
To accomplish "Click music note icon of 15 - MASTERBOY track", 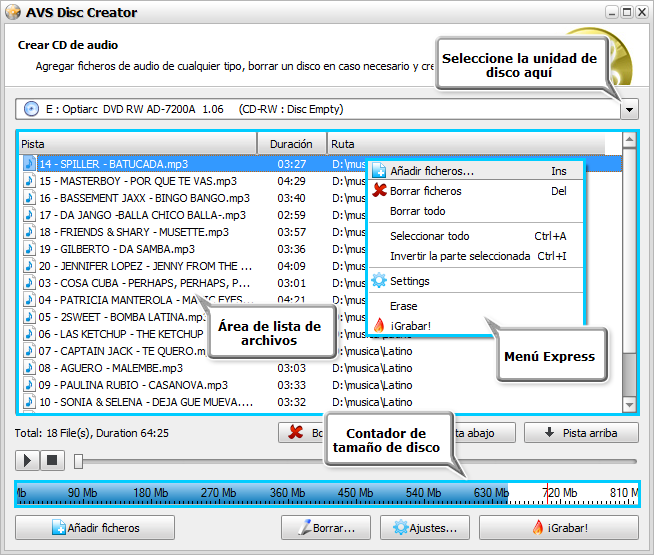I will tap(29, 181).
